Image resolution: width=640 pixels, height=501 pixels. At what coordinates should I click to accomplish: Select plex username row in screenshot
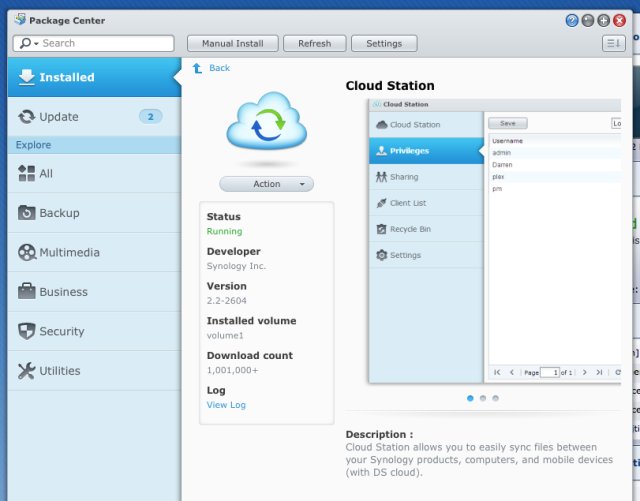[555, 177]
